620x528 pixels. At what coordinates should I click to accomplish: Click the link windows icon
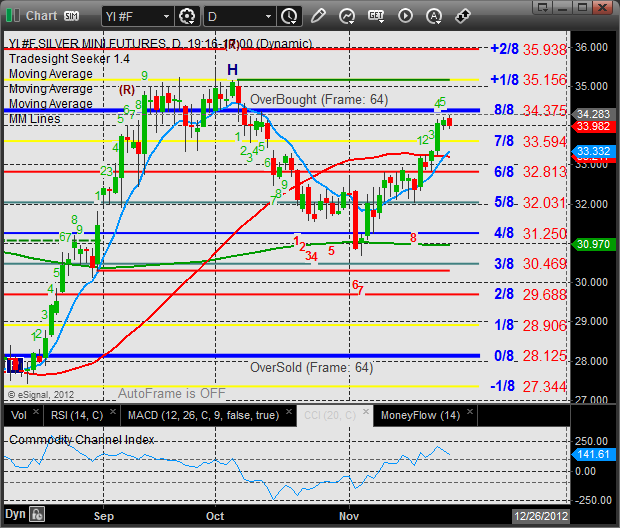pos(462,16)
